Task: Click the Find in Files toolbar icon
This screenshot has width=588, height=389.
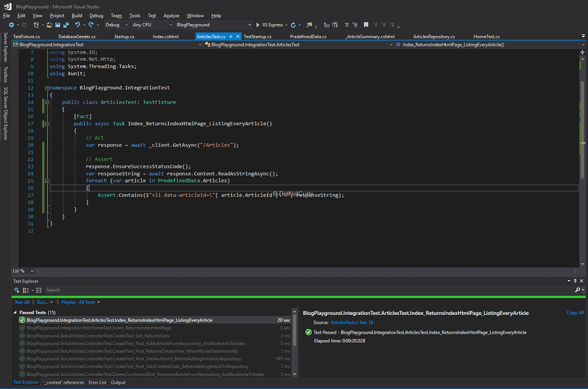Action: click(x=309, y=25)
